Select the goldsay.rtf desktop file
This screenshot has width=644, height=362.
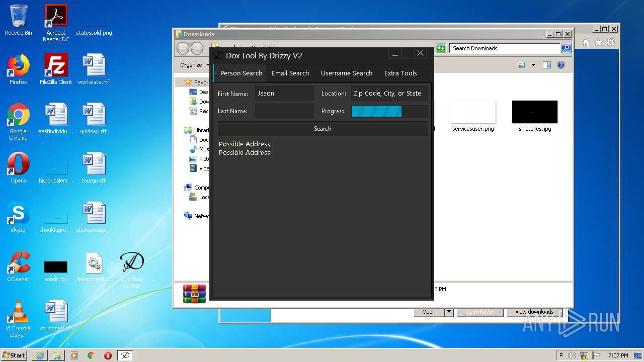[x=94, y=119]
